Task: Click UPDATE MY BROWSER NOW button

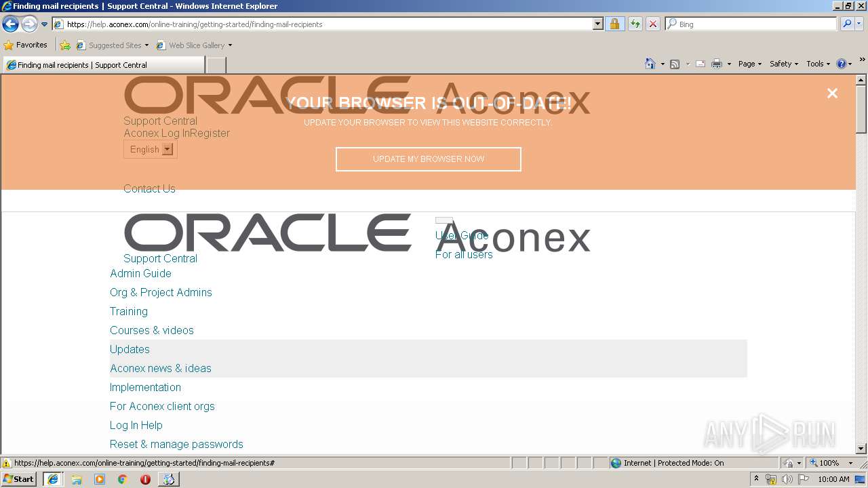Action: pos(429,159)
